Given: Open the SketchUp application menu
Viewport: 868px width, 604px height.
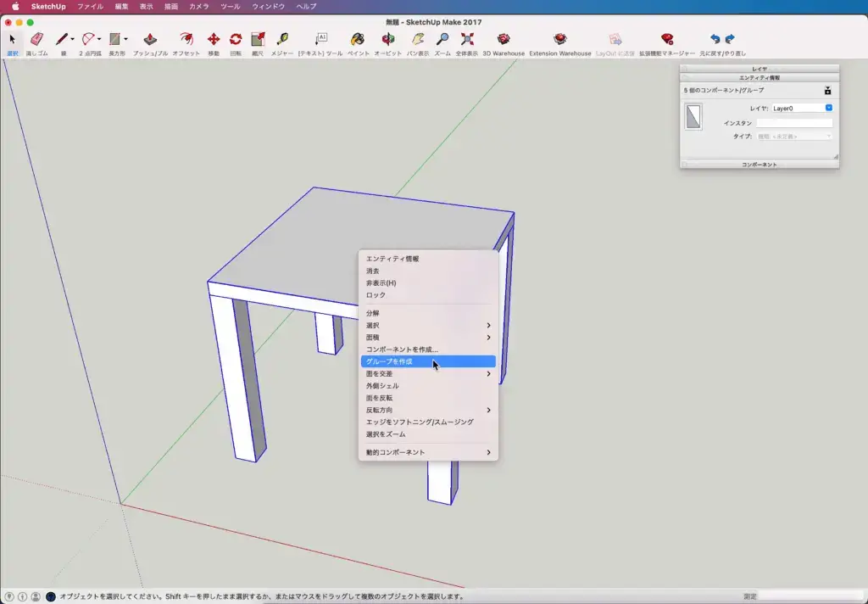Looking at the screenshot, I should coord(48,7).
